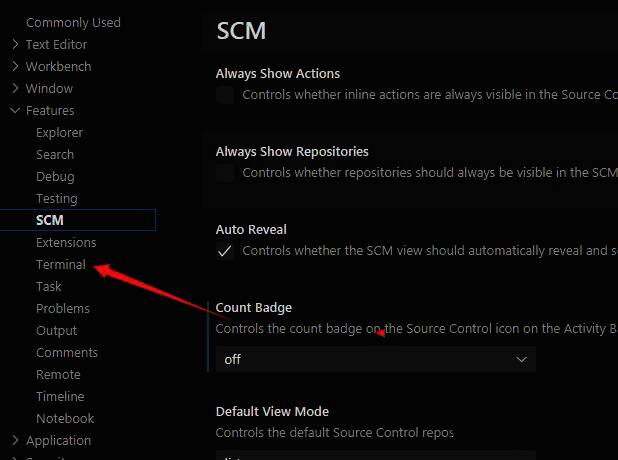Select Task in the Features list
The image size is (618, 460).
coord(49,286)
